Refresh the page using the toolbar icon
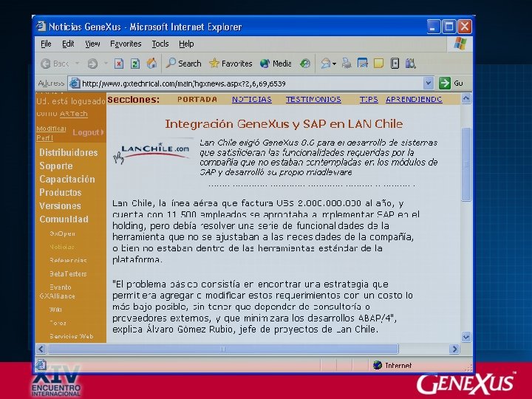The width and height of the screenshot is (532, 399). tap(135, 64)
